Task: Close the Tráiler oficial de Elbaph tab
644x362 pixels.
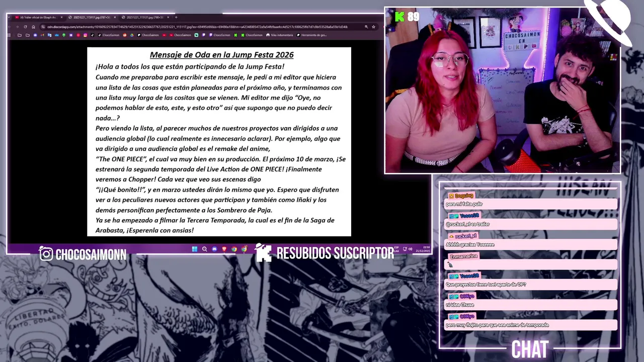Action: click(61, 17)
